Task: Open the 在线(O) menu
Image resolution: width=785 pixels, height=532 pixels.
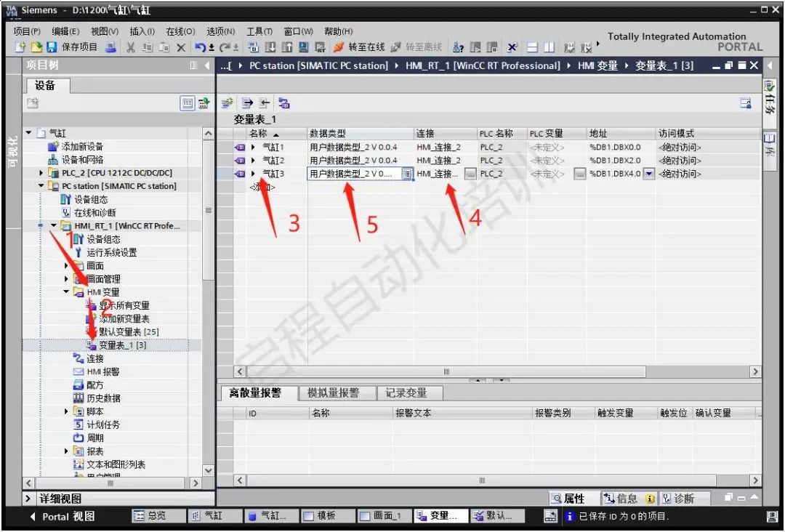Action: click(x=180, y=31)
